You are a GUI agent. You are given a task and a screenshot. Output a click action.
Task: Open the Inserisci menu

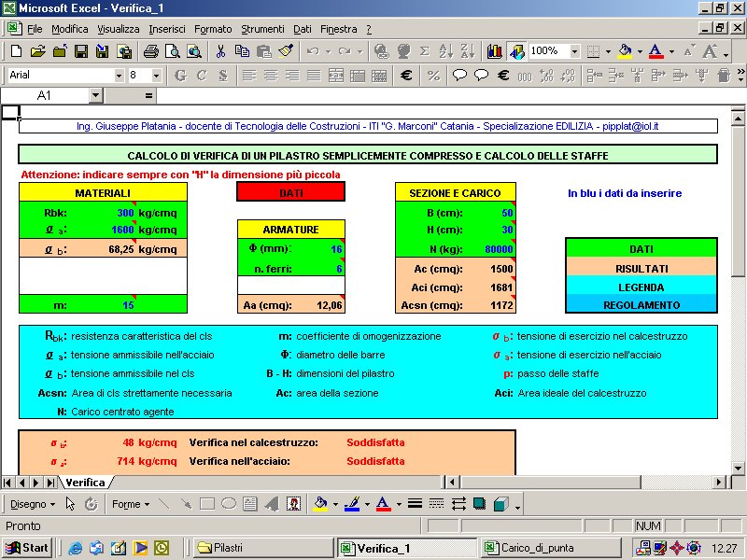pos(167,29)
